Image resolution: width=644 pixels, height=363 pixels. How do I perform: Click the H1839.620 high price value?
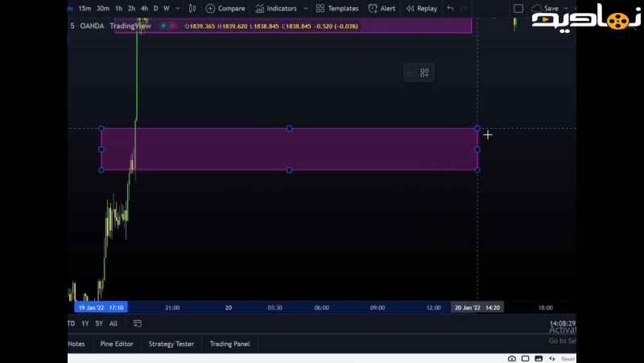[x=232, y=27]
